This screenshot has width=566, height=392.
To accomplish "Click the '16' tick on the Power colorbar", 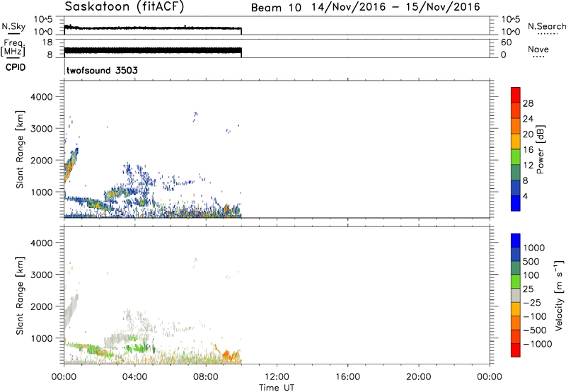I will pos(528,150).
